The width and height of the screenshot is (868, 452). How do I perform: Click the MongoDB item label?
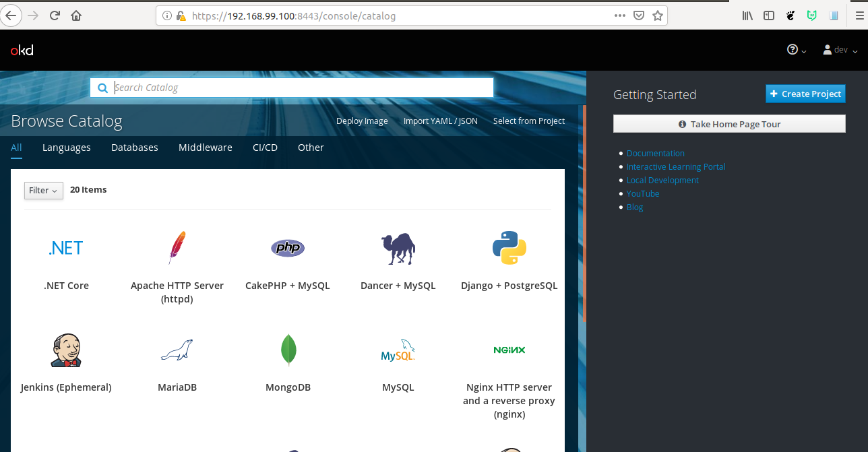coord(288,387)
